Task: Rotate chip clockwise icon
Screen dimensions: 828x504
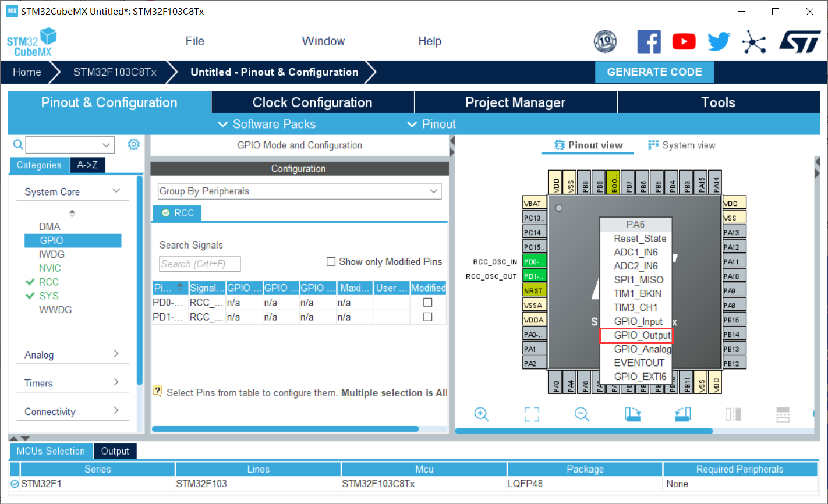Action: 632,414
